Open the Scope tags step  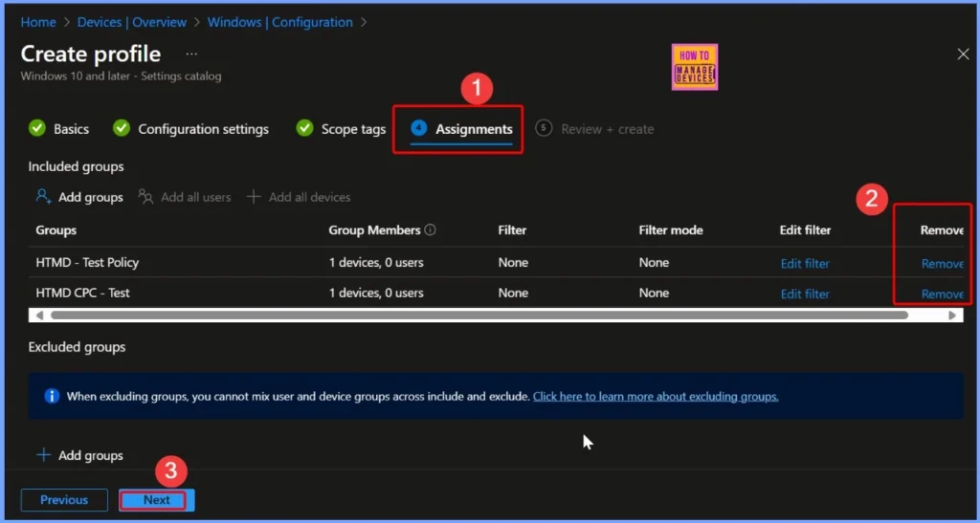point(353,129)
